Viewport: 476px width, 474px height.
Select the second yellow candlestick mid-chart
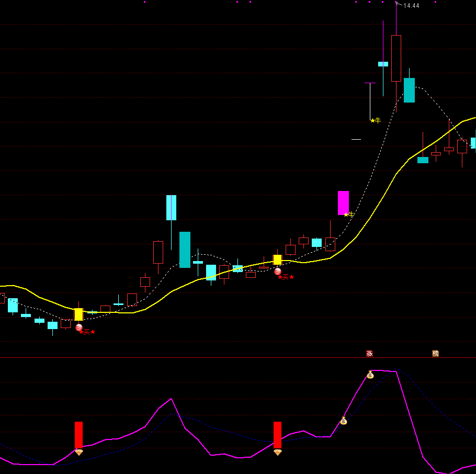(277, 259)
